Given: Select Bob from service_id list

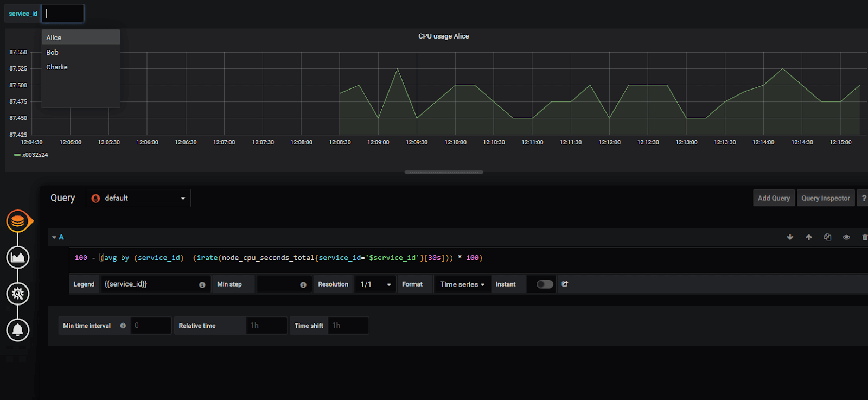Looking at the screenshot, I should [53, 53].
